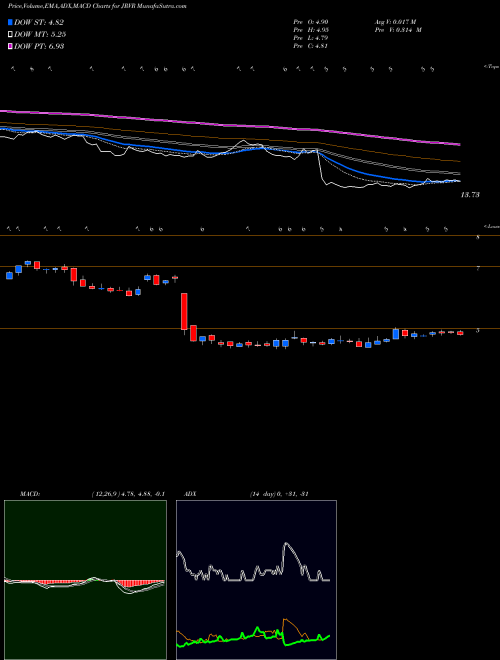
Task: Click the 'Pre V: 0.314 M' value
Action: point(398,30)
